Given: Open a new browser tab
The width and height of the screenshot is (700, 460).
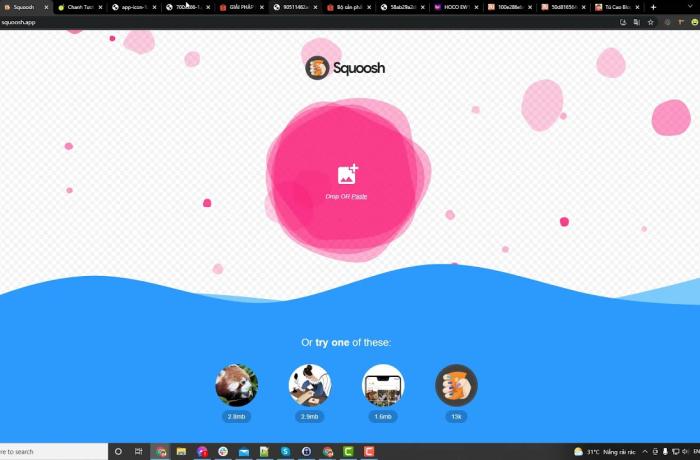Looking at the screenshot, I should click(653, 7).
